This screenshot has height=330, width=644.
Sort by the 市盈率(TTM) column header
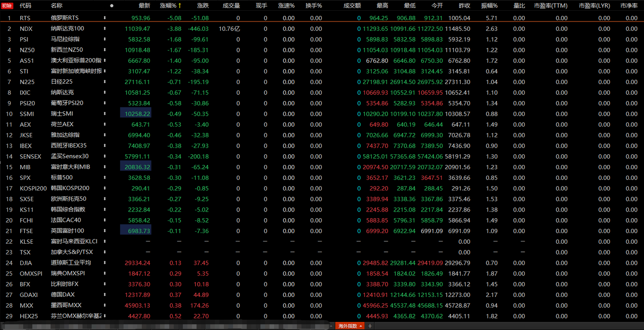551,6
